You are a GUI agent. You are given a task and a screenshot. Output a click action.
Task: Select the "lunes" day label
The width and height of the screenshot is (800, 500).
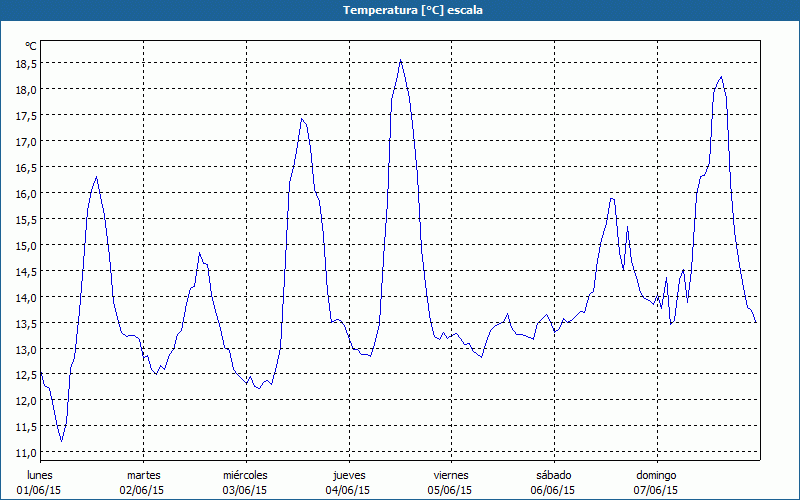[x=40, y=475]
